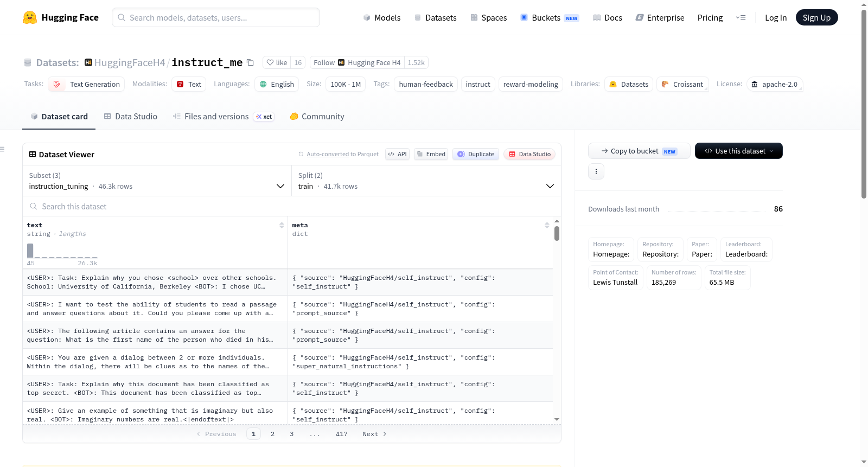
Task: Click the text lengths histogram bar
Action: click(30, 251)
